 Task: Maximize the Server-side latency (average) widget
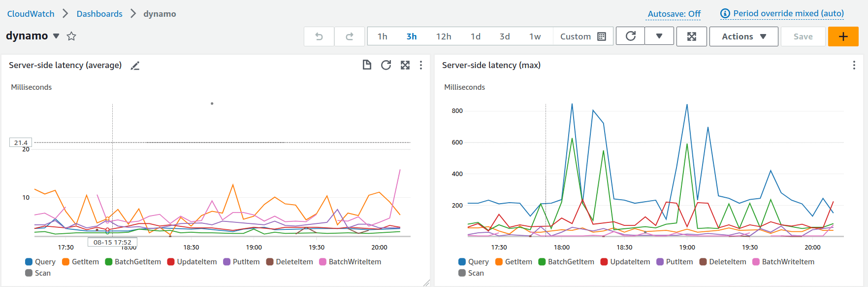(x=405, y=65)
